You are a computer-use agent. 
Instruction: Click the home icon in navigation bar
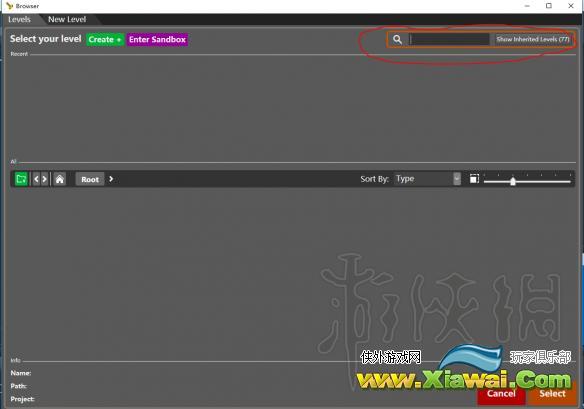point(60,179)
